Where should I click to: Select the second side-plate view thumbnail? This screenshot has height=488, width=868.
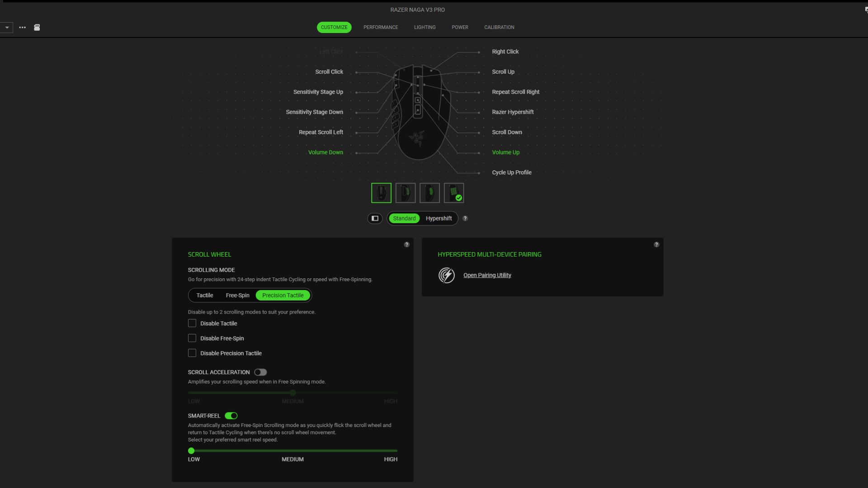(406, 193)
